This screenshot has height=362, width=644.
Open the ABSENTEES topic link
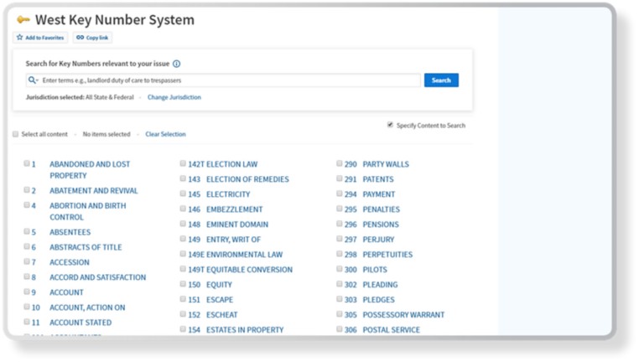point(70,232)
